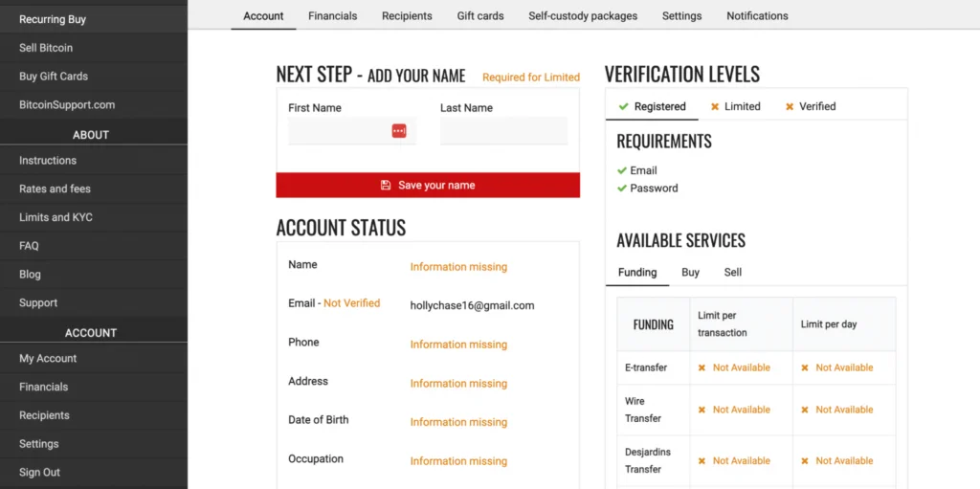Image resolution: width=980 pixels, height=489 pixels.
Task: Open Financials in the sidebar Account section
Action: click(94, 387)
